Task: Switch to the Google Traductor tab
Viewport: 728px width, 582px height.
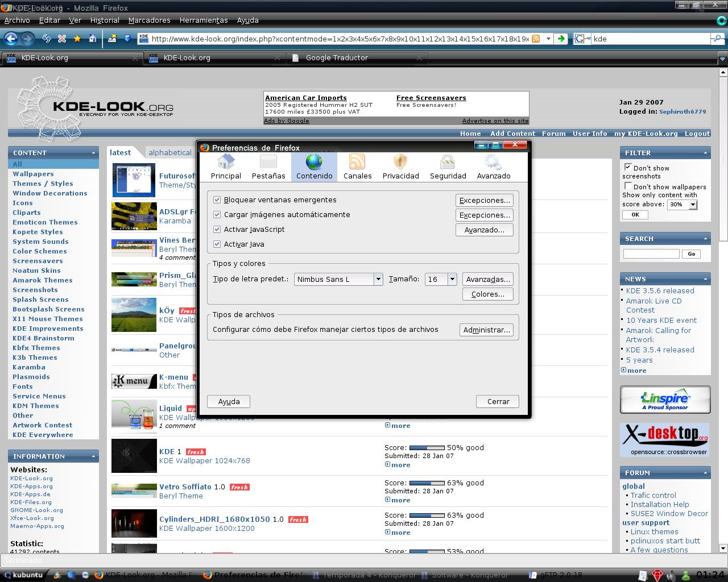Action: pos(357,57)
